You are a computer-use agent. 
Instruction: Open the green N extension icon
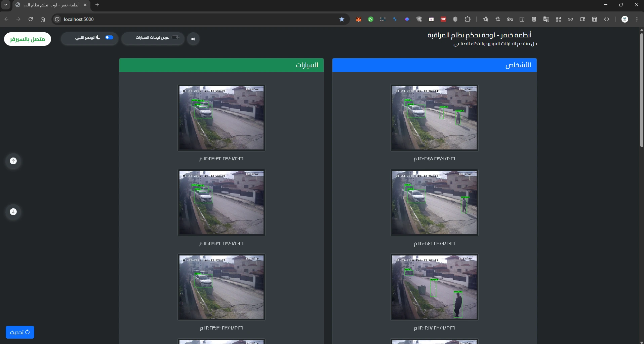click(371, 20)
